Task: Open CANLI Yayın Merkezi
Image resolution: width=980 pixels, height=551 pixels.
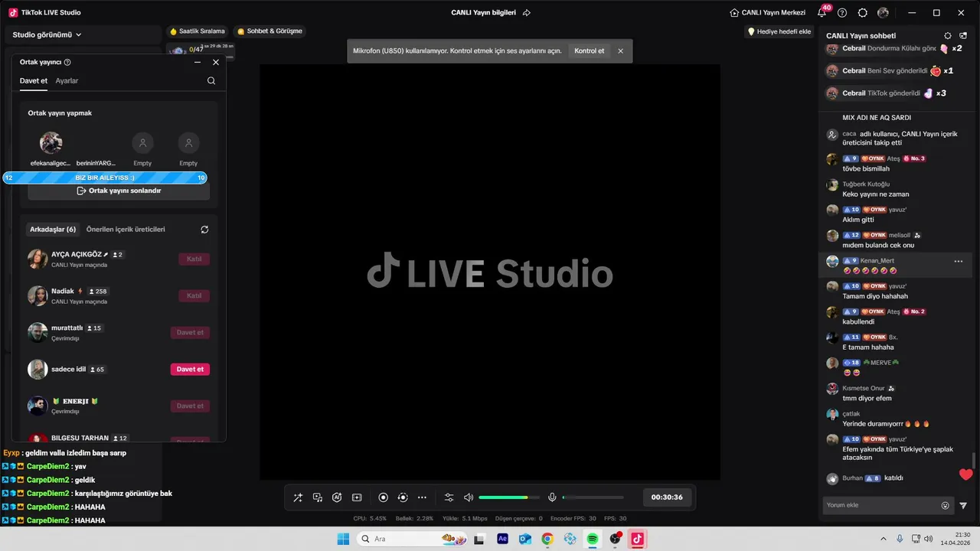Action: coord(768,13)
